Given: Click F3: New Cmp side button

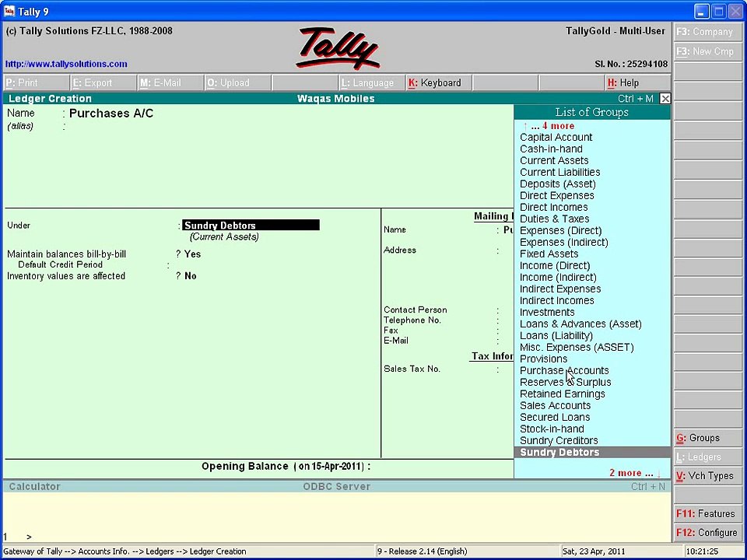Looking at the screenshot, I should coord(709,51).
